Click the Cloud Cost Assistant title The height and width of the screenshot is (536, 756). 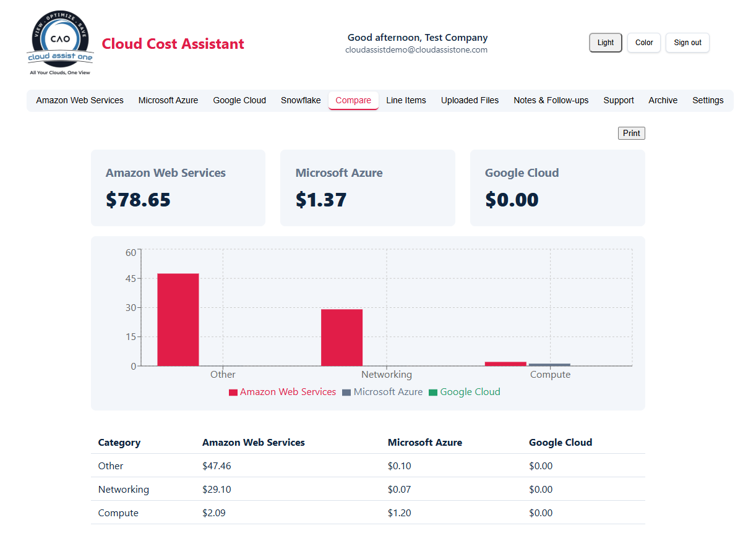click(x=173, y=44)
